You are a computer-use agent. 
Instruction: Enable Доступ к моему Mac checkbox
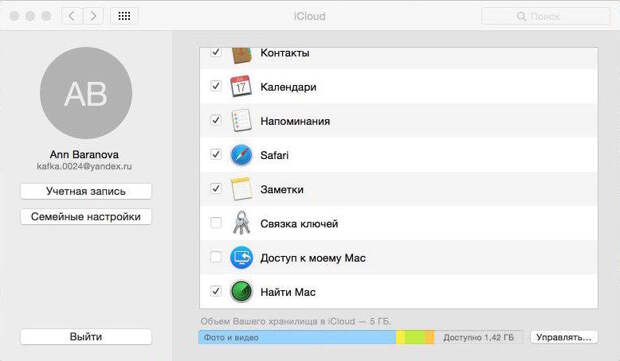click(x=216, y=257)
